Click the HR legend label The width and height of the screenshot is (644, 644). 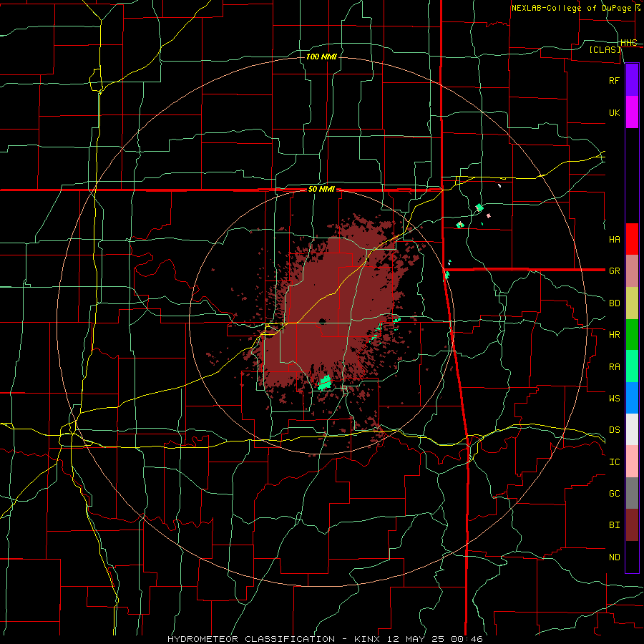coord(614,335)
